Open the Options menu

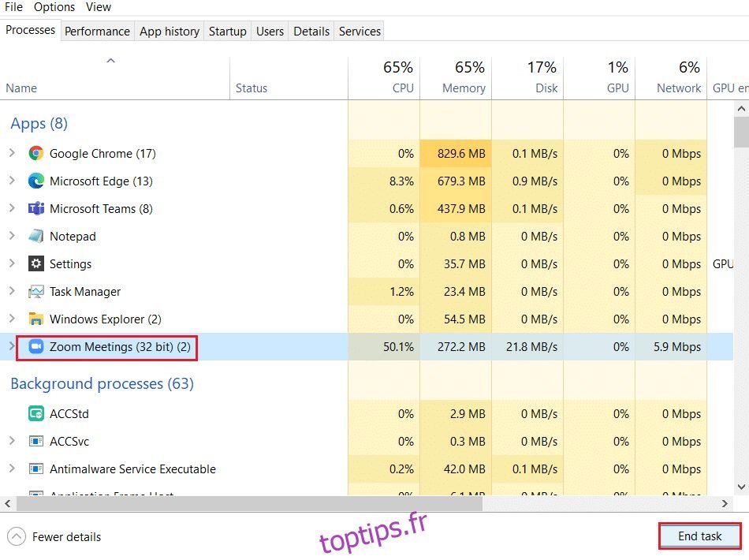54,7
